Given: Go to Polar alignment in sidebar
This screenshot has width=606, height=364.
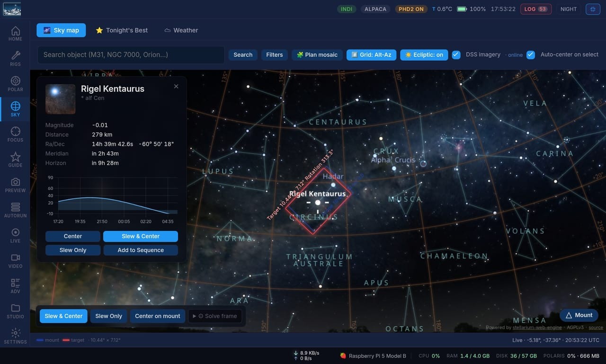Looking at the screenshot, I should click(15, 84).
